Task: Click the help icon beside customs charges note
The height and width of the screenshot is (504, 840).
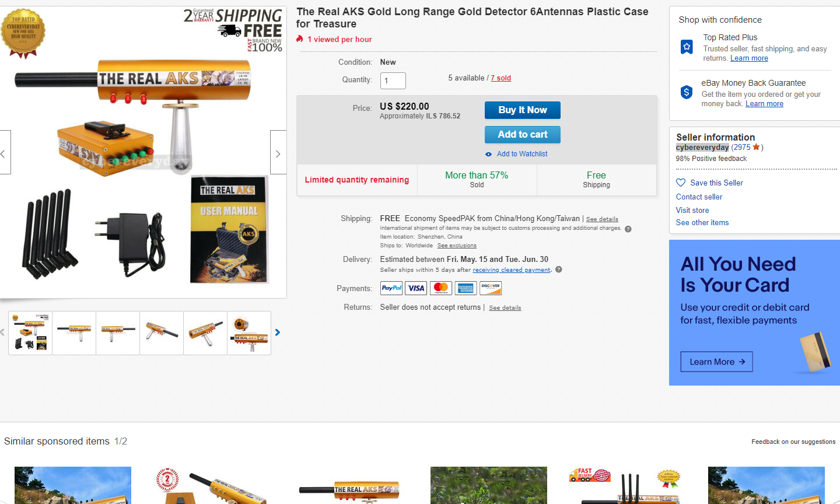Action: 628,229
